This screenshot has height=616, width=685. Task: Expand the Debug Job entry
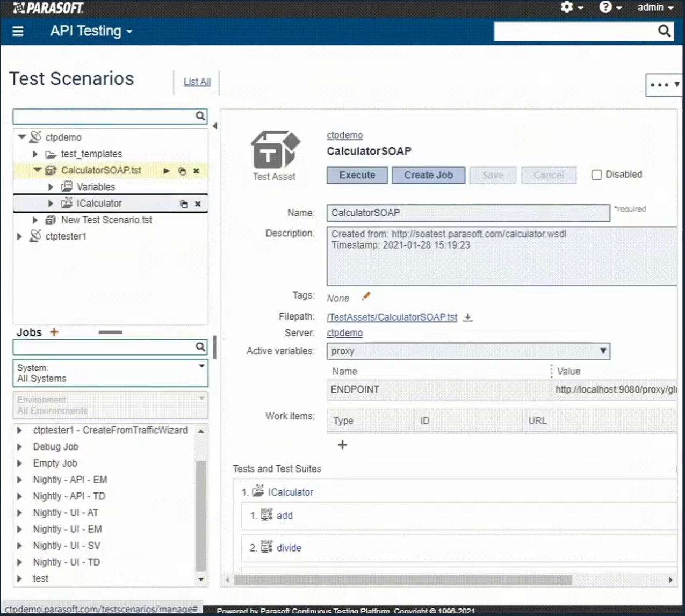[x=20, y=447]
